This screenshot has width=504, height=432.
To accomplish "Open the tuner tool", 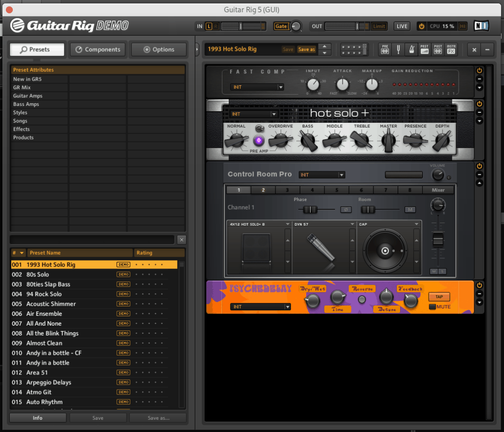I will 398,50.
